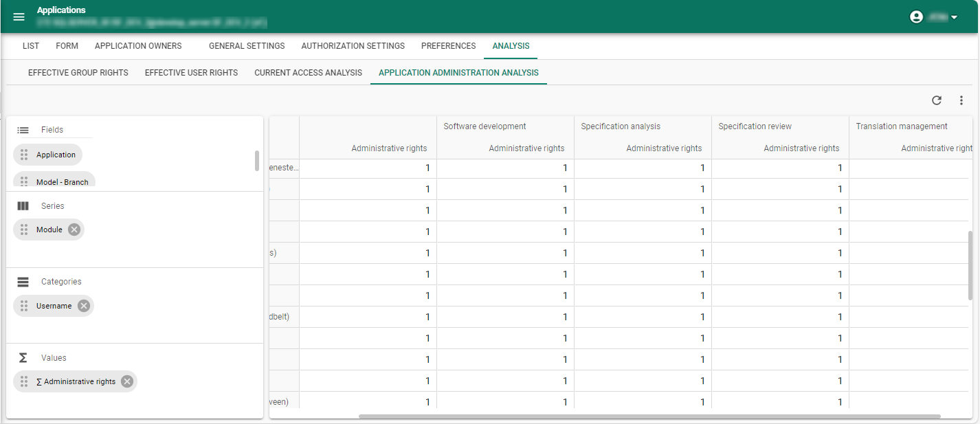Click the Values section label
Image resolution: width=980 pixels, height=424 pixels.
coord(54,357)
